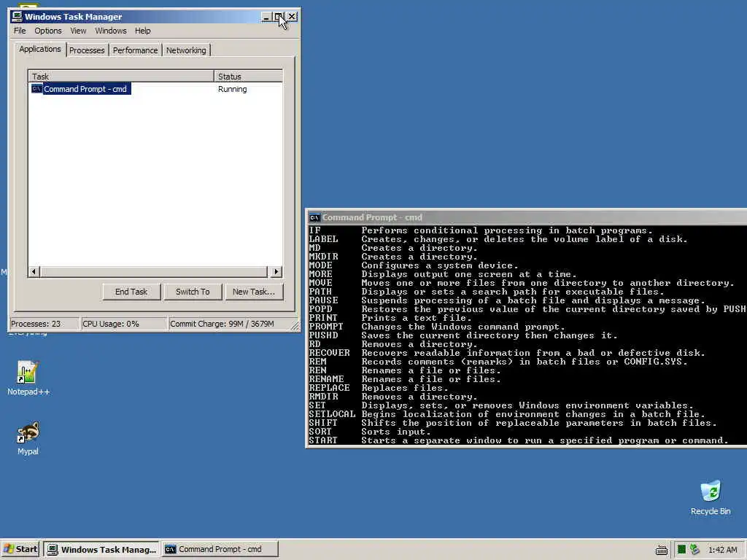Close the Windows Task Manager window
The height and width of the screenshot is (560, 747).
pos(292,17)
